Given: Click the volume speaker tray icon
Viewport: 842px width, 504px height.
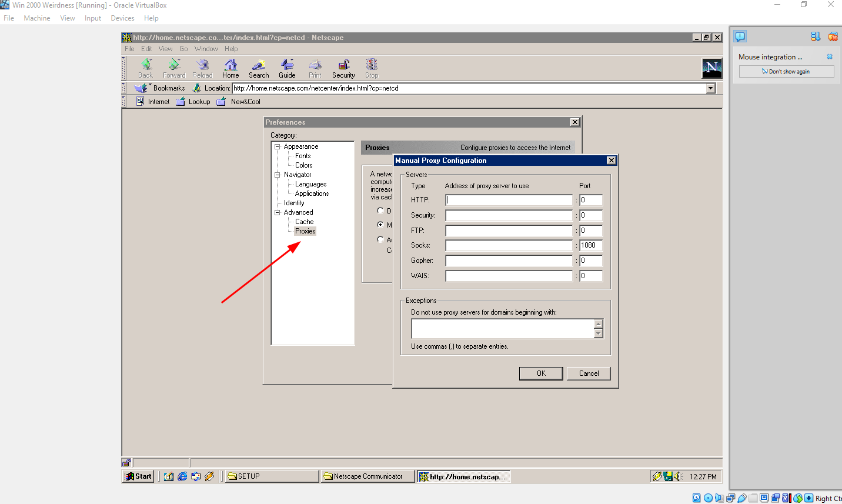Looking at the screenshot, I should (677, 476).
